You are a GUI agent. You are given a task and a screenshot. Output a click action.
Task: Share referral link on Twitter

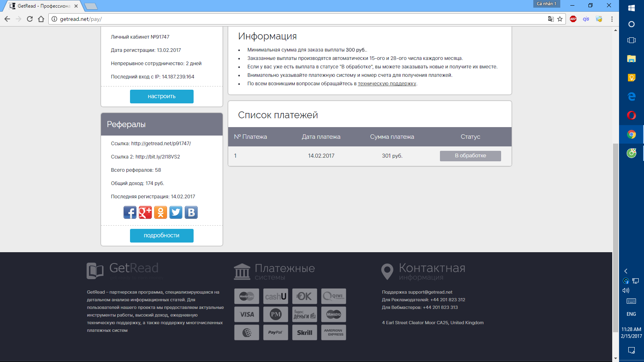(x=176, y=212)
